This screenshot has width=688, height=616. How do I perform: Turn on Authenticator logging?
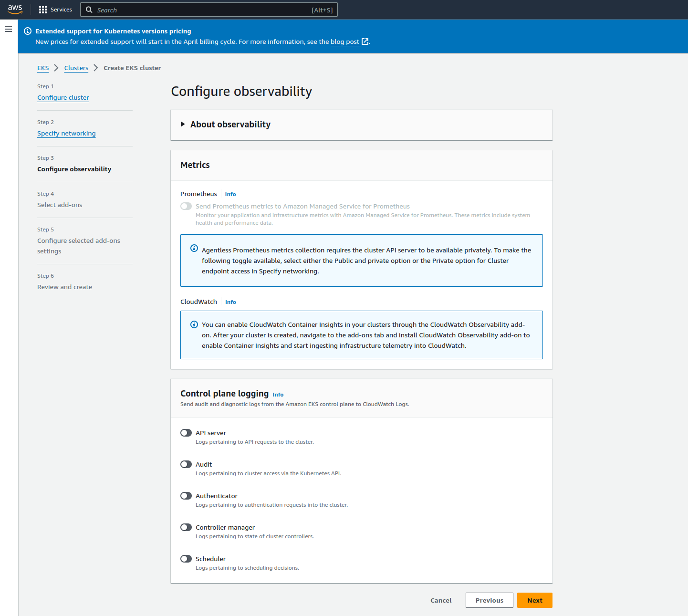(186, 496)
